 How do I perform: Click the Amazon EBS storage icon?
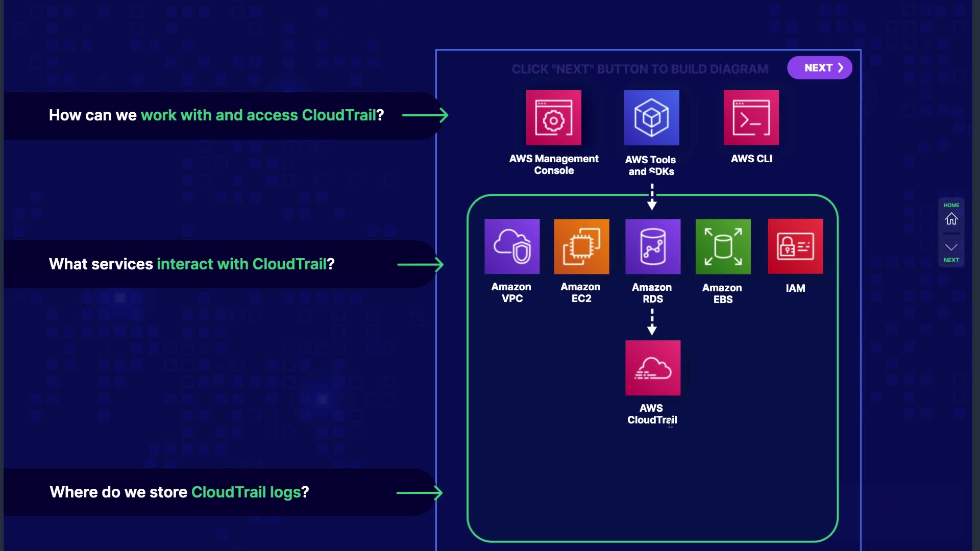click(x=723, y=246)
